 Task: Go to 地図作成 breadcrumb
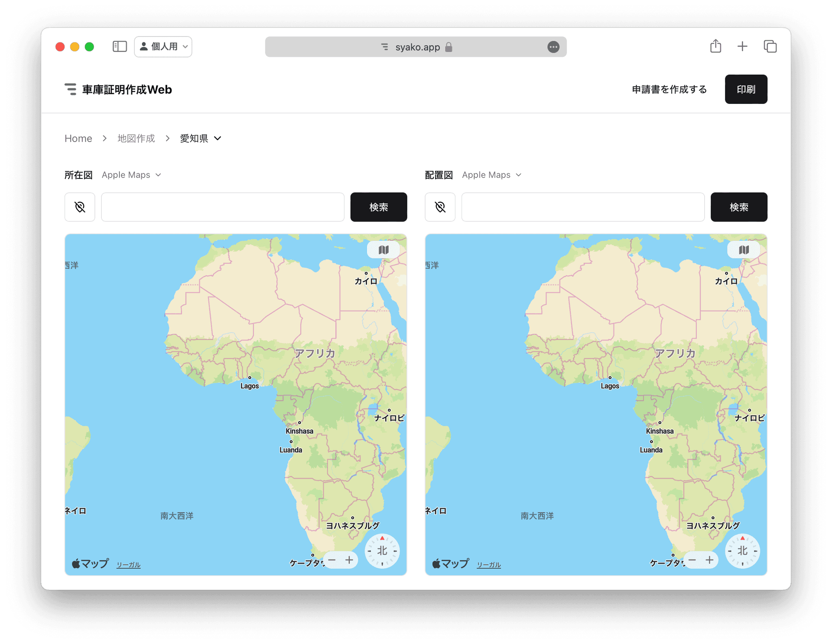136,139
